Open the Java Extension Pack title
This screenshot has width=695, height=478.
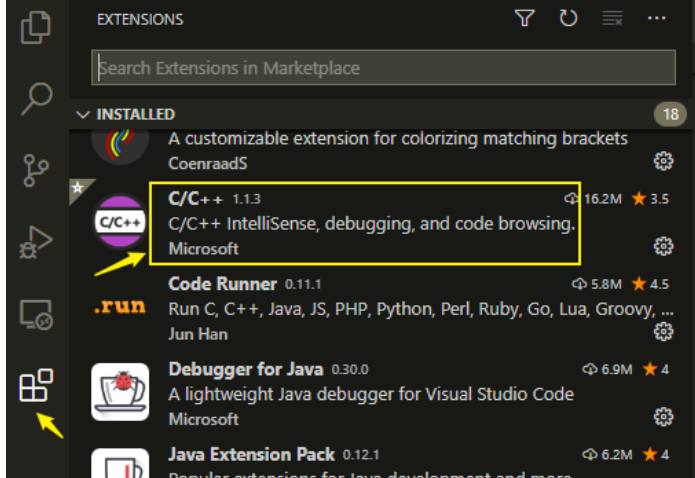[x=251, y=454]
